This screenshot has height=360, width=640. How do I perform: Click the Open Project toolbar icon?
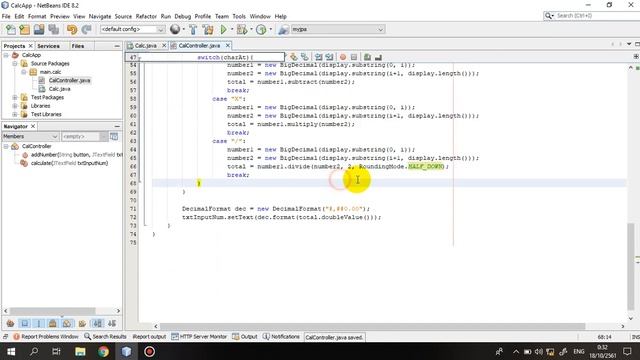click(x=39, y=29)
